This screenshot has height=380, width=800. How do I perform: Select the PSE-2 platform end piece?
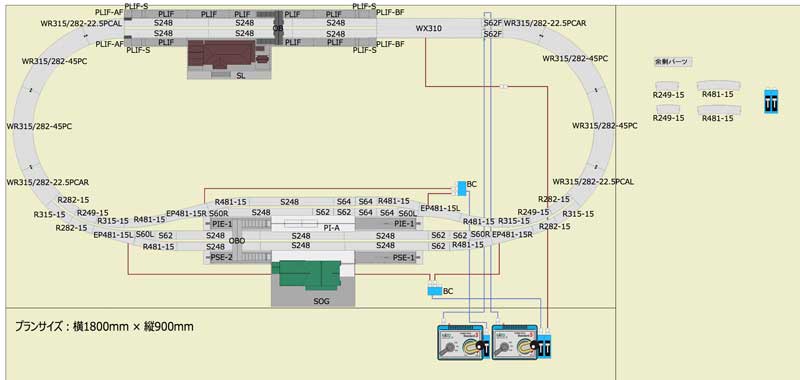(221, 258)
